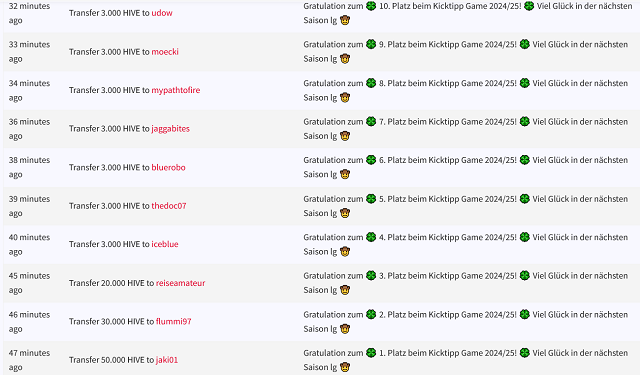Click clover icon before '5. Platz'
Viewport: 640px width, 375px height.
pyautogui.click(x=371, y=199)
